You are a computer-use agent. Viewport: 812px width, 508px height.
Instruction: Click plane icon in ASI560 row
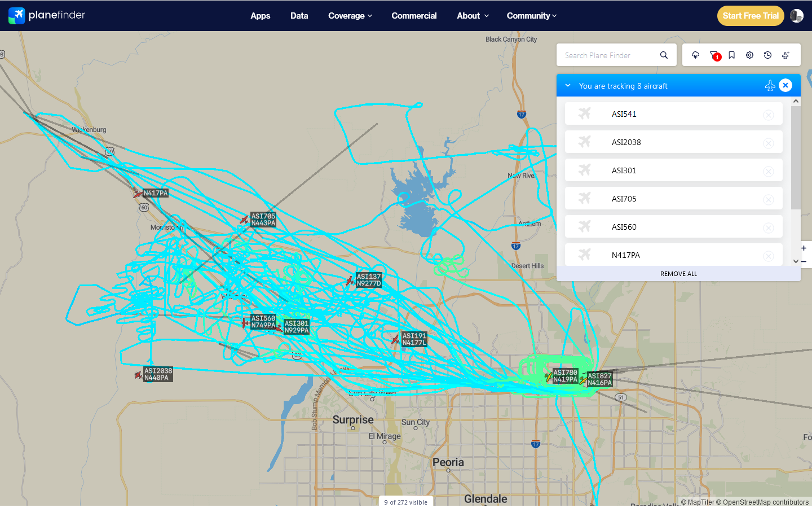coord(585,226)
